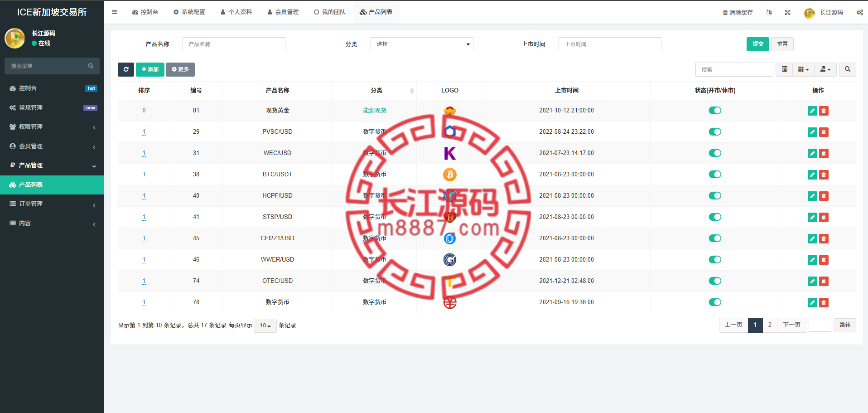Switch to the 个人资料 top tab

click(x=236, y=12)
